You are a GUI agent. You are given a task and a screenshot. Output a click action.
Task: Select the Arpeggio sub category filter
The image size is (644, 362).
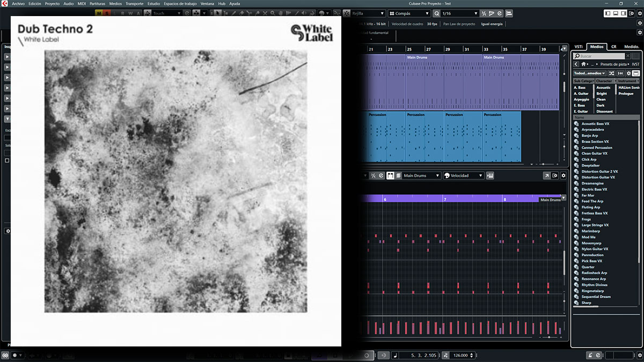pyautogui.click(x=582, y=99)
